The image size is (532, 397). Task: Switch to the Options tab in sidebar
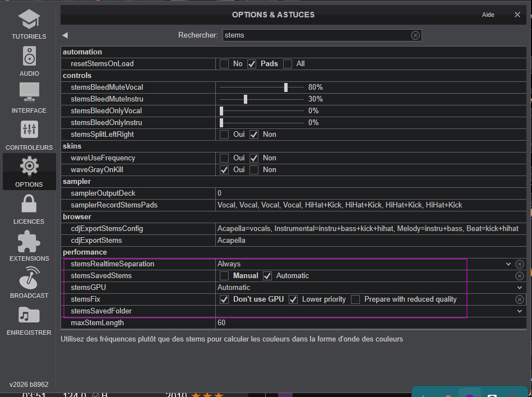coord(29,172)
